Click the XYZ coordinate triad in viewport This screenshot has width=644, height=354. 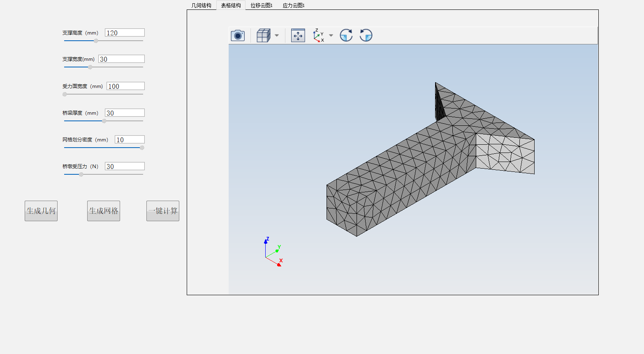[273, 252]
